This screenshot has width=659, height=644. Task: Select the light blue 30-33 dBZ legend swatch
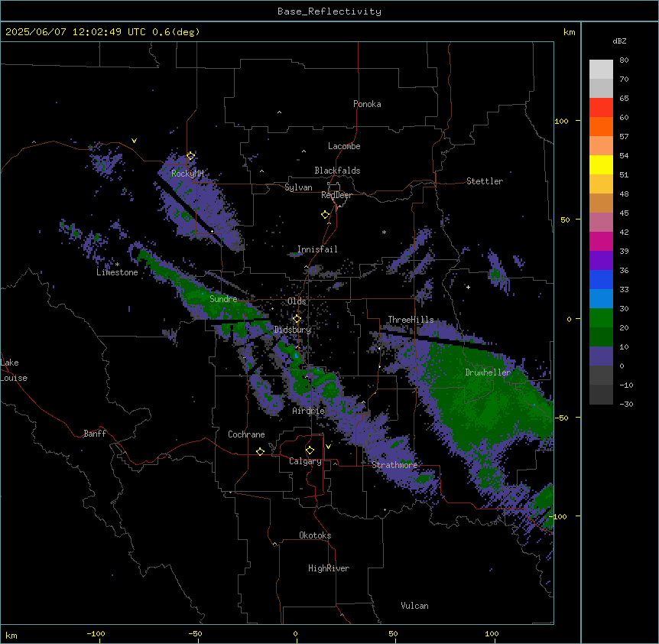(x=601, y=299)
